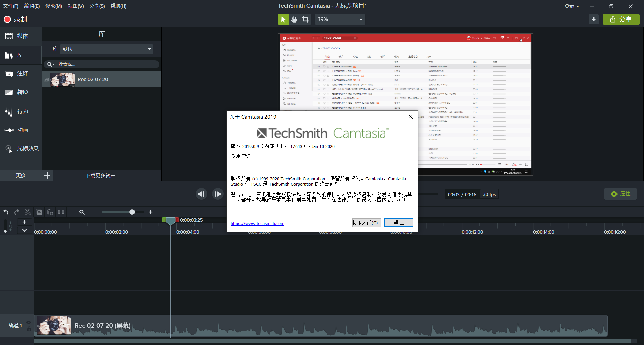This screenshot has width=644, height=345.
Task: Click the horizontal timeline scrollbar
Action: click(332, 342)
